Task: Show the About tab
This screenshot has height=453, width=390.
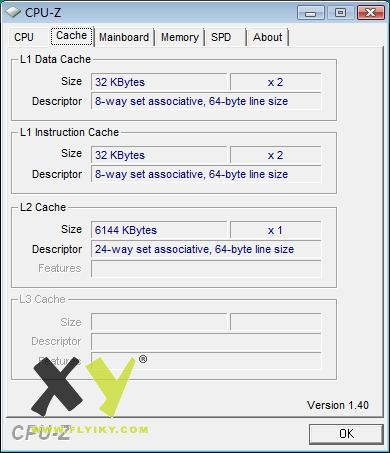Action: tap(268, 37)
